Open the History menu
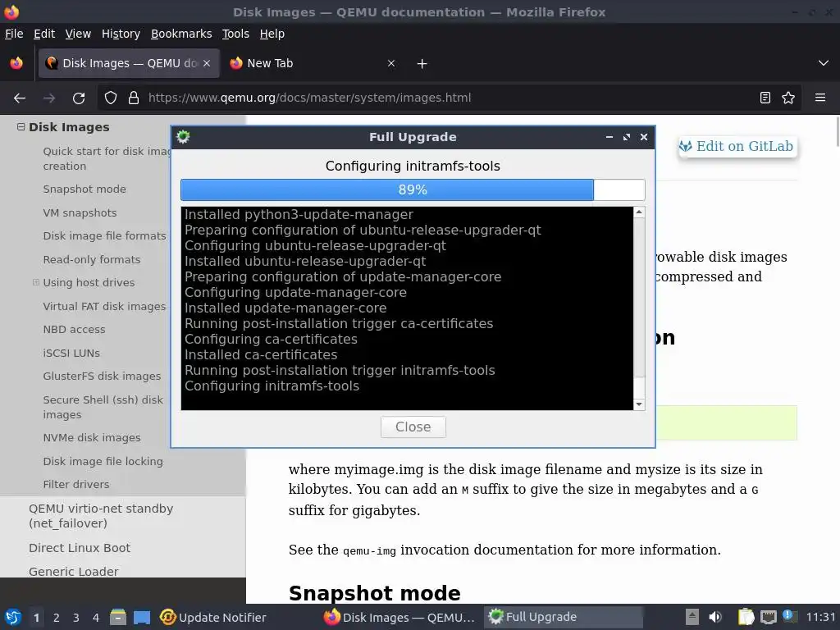Image resolution: width=840 pixels, height=630 pixels. 121,34
